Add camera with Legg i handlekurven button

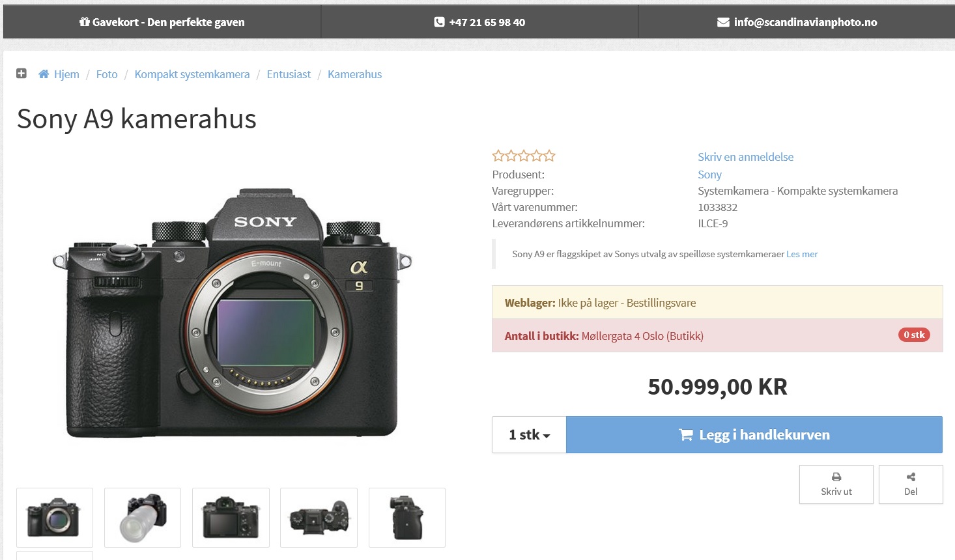[x=754, y=435]
